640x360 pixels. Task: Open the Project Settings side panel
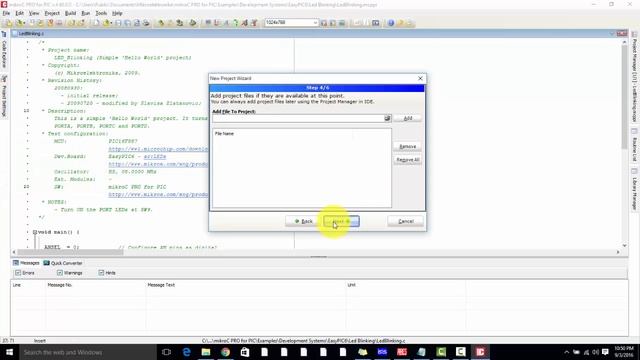click(x=4, y=96)
